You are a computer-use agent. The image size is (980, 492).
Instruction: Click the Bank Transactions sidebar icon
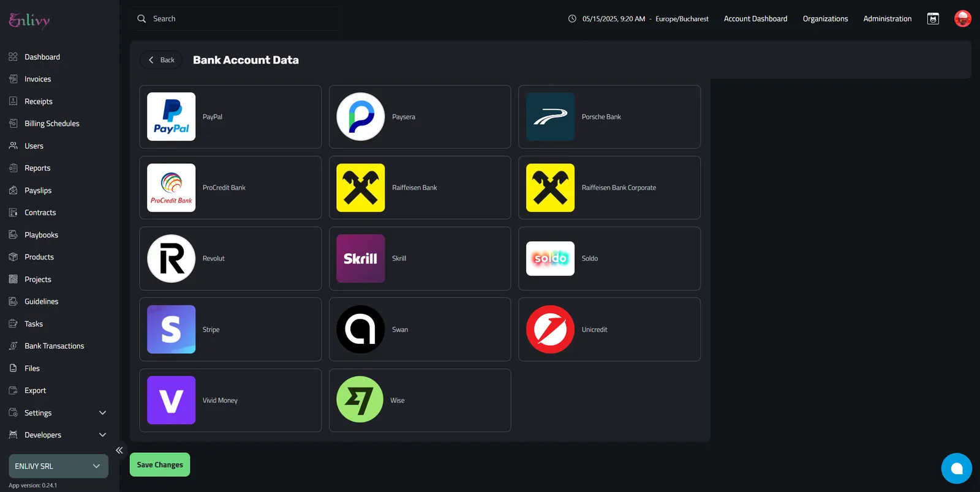[13, 346]
